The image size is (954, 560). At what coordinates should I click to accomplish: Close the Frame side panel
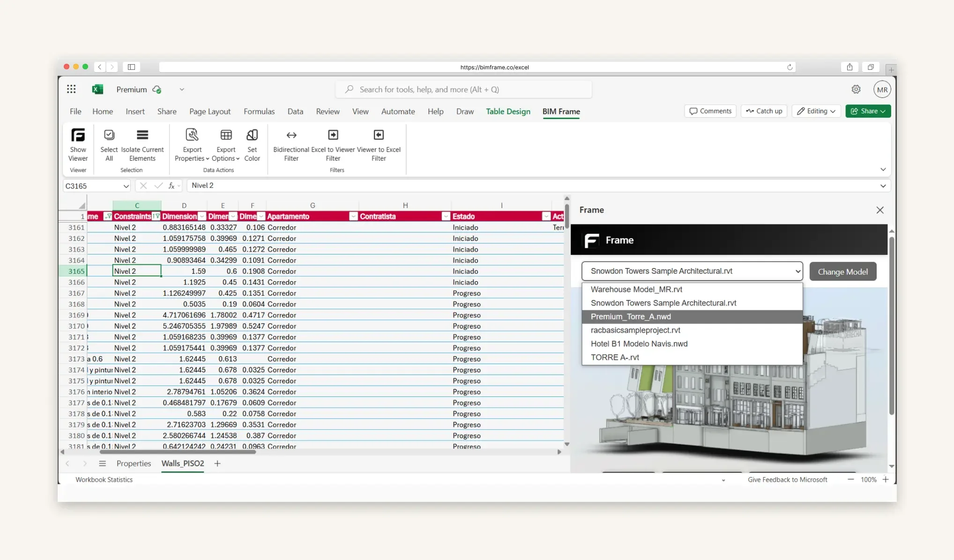[880, 210]
